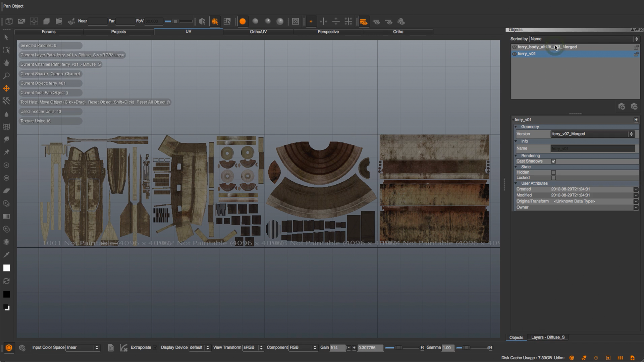Toggle lock icon on ferry_v01 row

636,54
